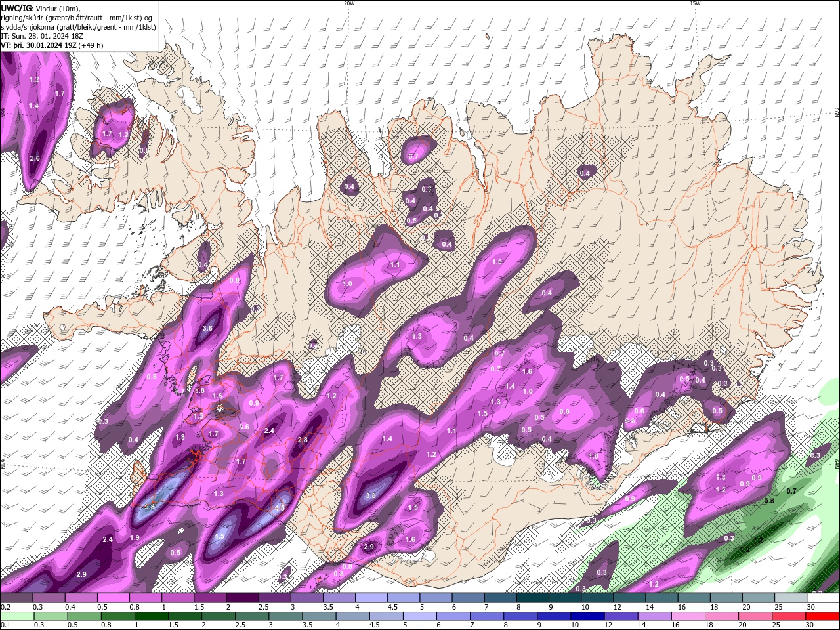Pick the darkest purple swatch labeled 2 in upper legend
The image size is (840, 630).
242,598
